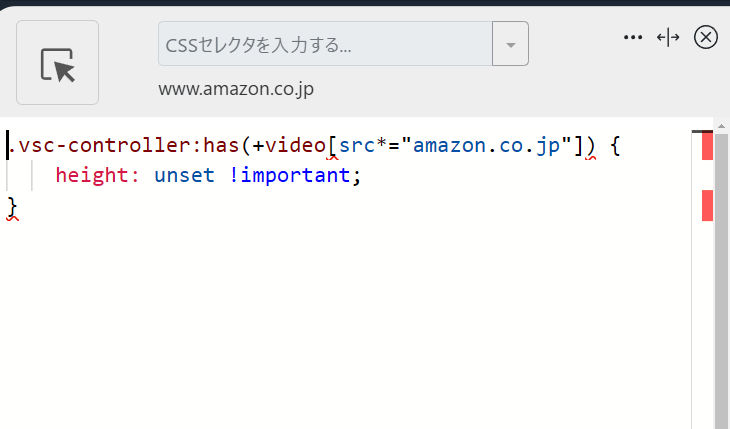Click the unset value in the code
Image resolution: width=730 pixels, height=429 pixels.
coord(184,176)
